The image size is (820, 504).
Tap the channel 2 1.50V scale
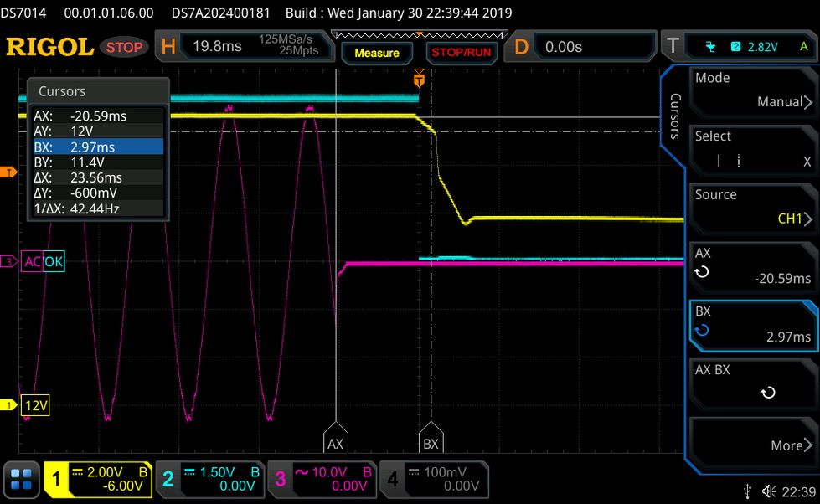click(217, 472)
